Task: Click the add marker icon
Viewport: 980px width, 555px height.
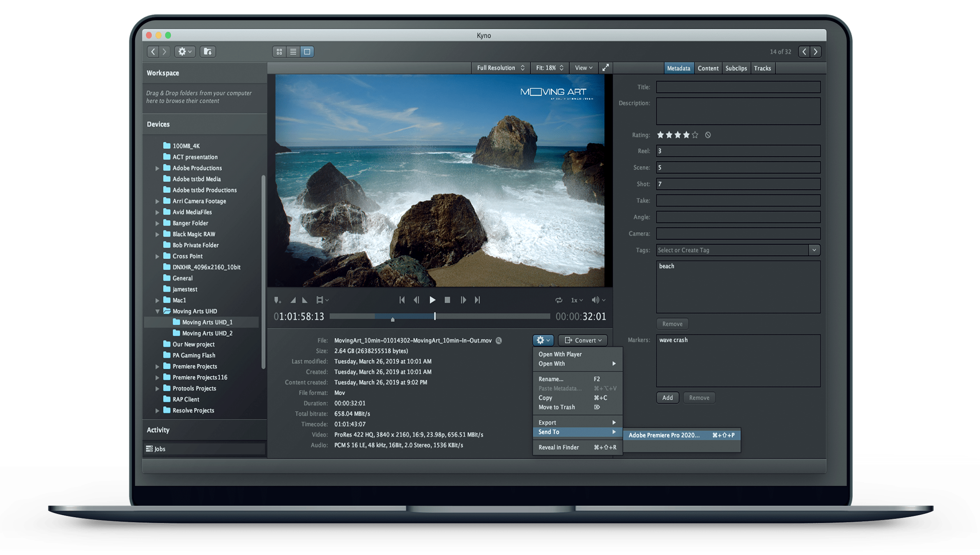Action: coord(278,300)
